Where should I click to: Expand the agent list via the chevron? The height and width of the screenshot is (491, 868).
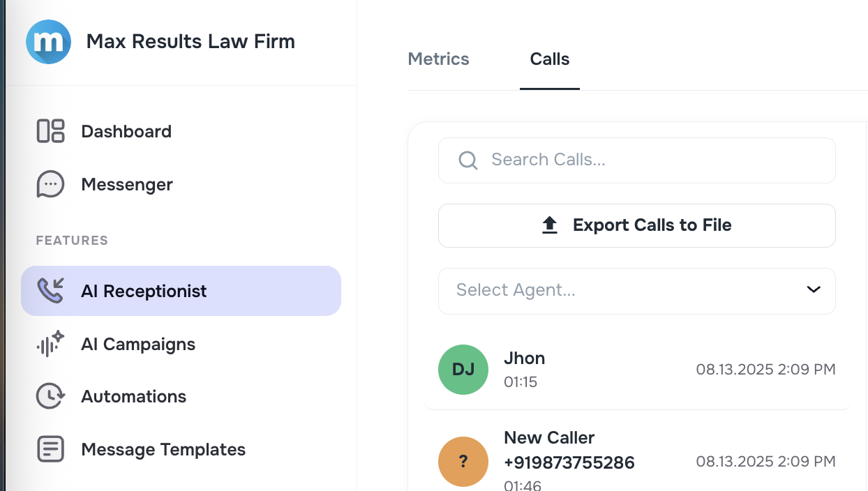click(x=814, y=289)
